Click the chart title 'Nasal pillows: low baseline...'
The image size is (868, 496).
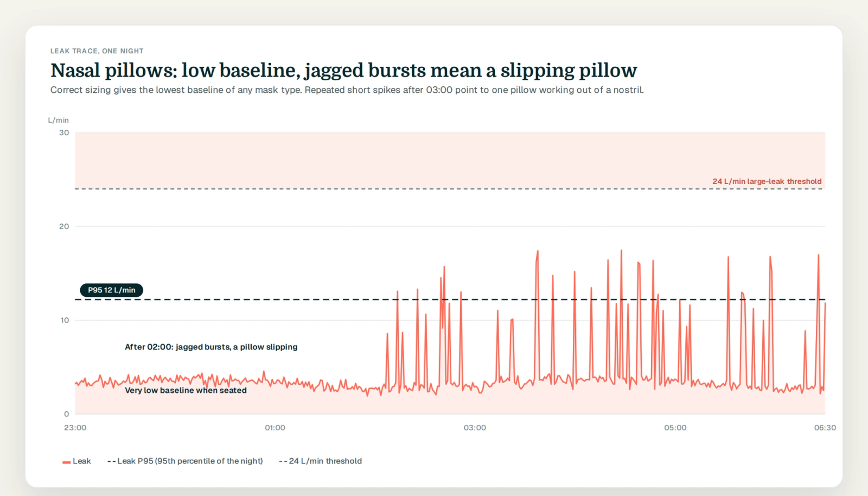tap(343, 71)
